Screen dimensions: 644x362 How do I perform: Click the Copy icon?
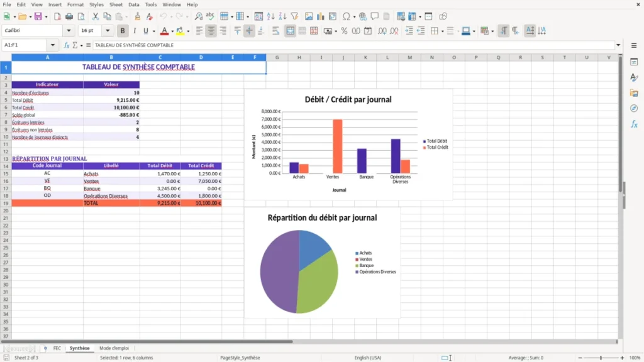pos(107,16)
